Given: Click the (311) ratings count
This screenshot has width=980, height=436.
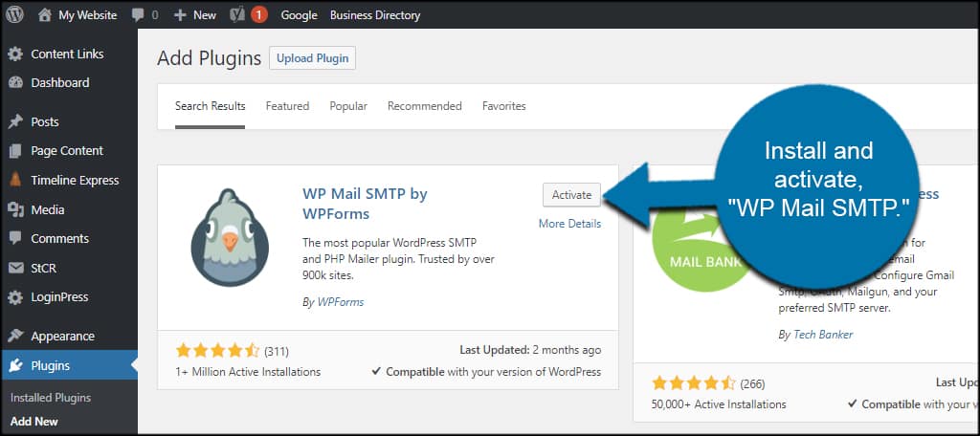Looking at the screenshot, I should 277,351.
